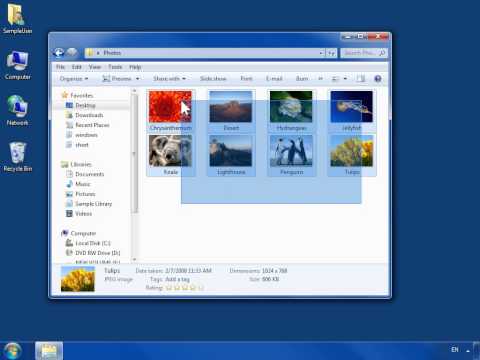Open Desktop under Favorites

point(85,105)
